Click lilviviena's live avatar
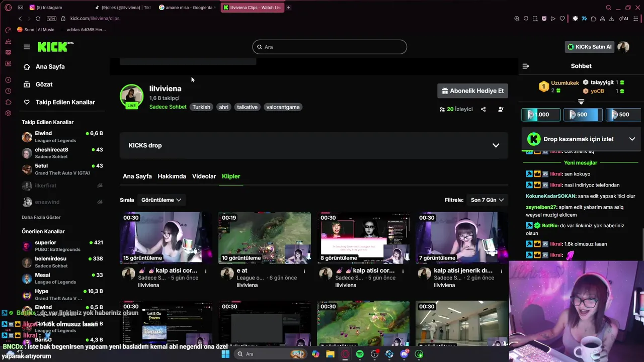Image resolution: width=644 pixels, height=362 pixels. pos(131,96)
